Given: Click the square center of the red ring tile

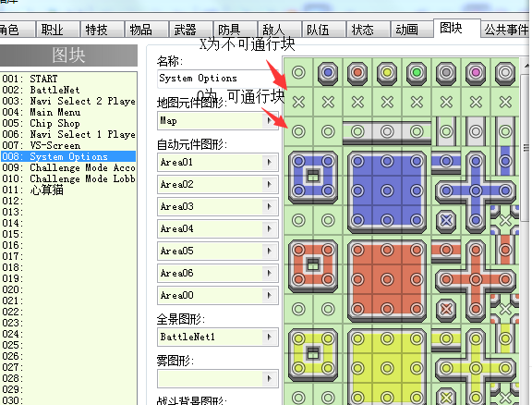Looking at the screenshot, I should [313, 264].
